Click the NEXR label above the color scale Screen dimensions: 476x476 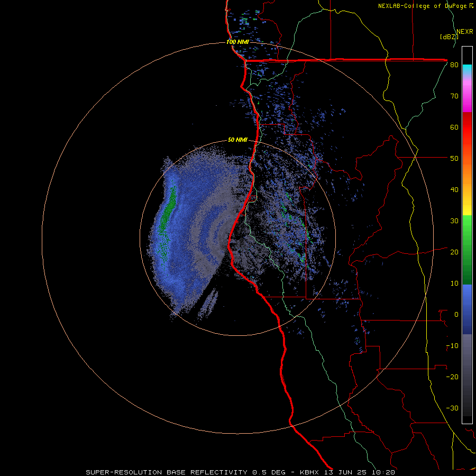(465, 32)
